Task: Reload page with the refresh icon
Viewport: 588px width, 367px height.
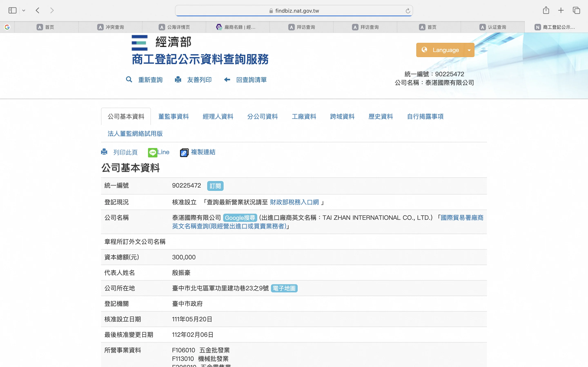Action: coord(408,11)
